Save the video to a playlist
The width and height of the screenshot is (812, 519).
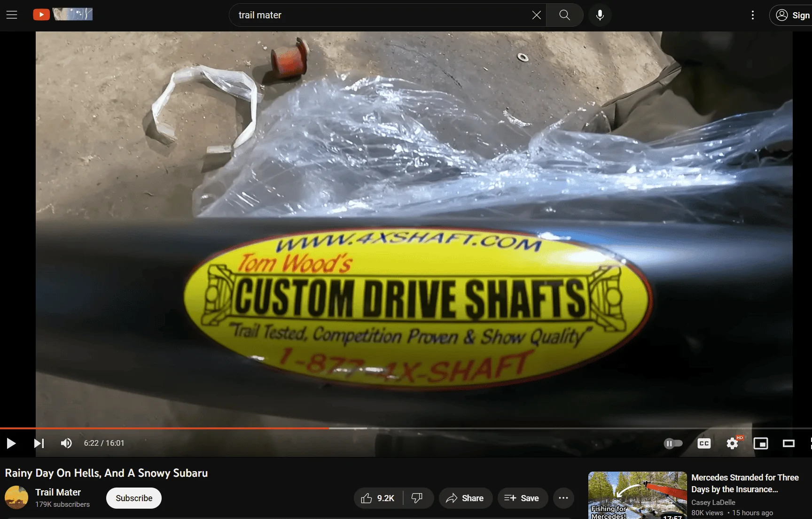click(523, 498)
